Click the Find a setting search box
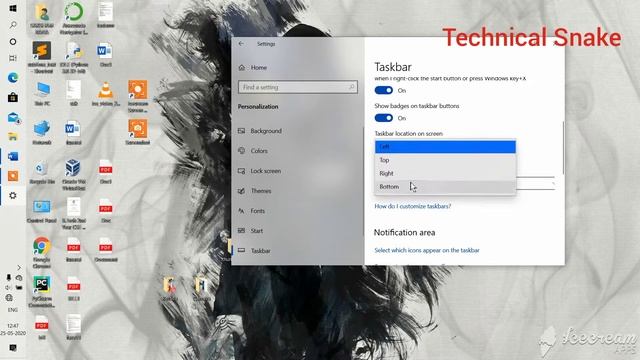The image size is (640, 360). pos(298,87)
